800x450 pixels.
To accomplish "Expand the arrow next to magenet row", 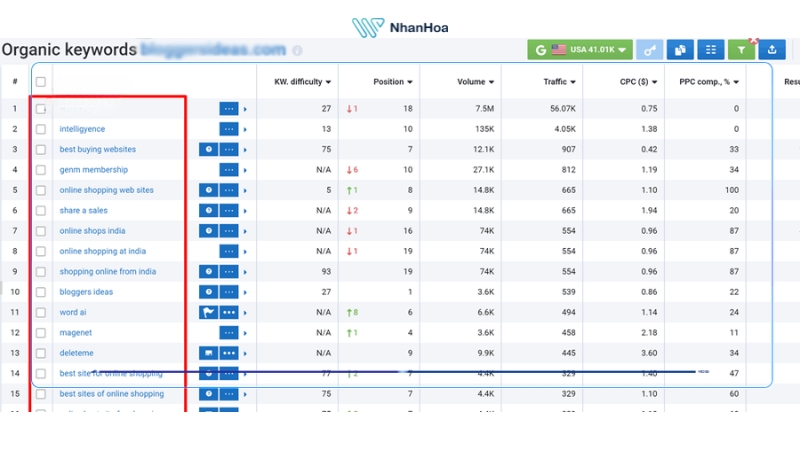I will tap(245, 333).
